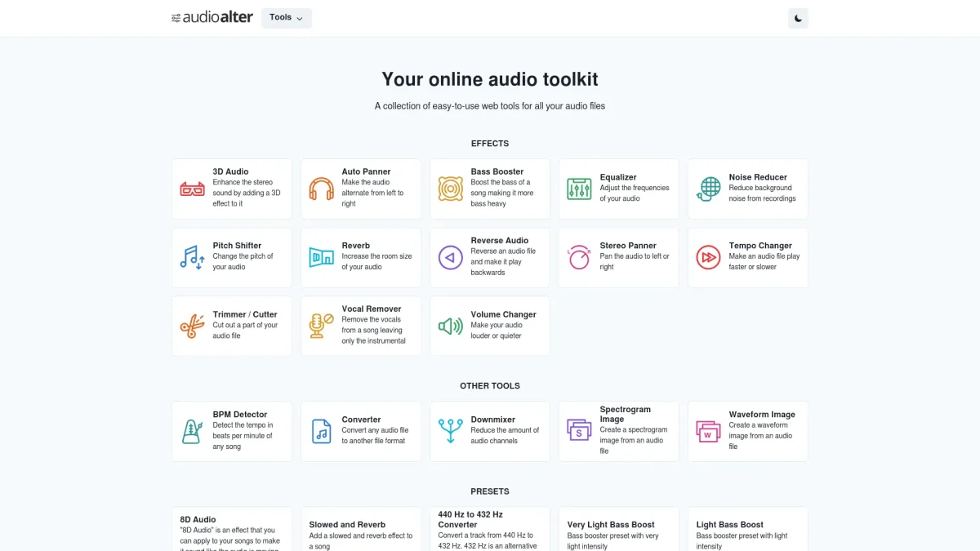
Task: Select the Pitch Shifter music note icon
Action: pos(193,258)
